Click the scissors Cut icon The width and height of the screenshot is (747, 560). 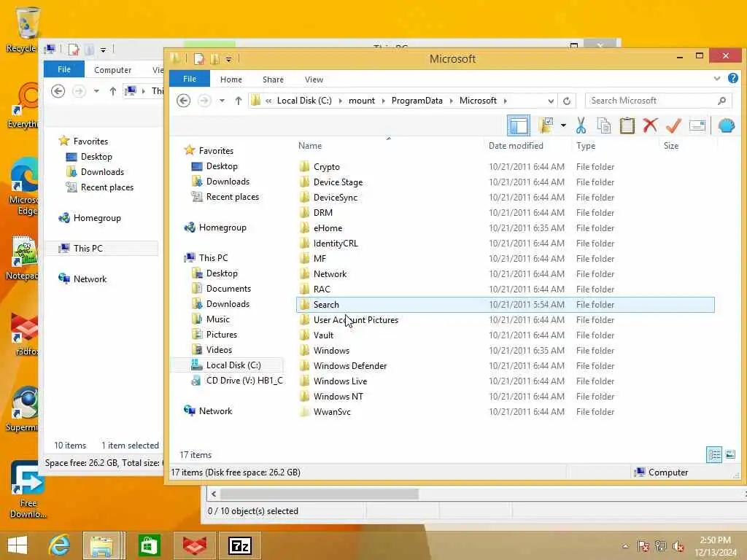(x=581, y=125)
